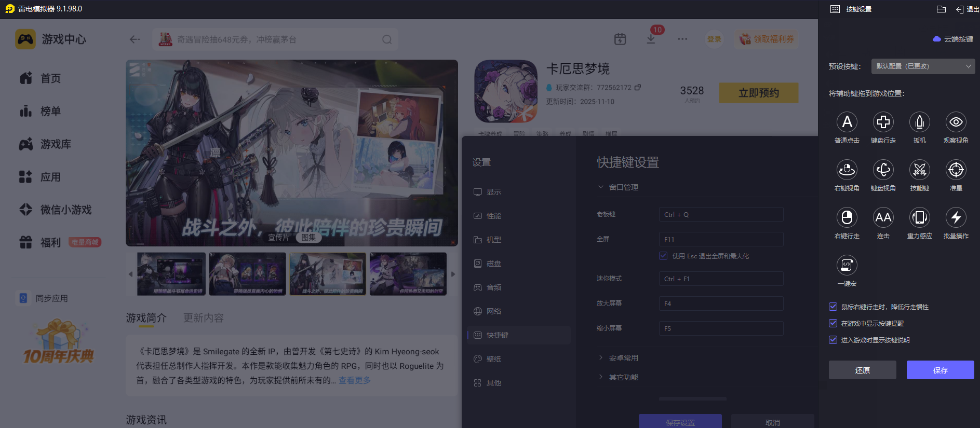Expand the 安卓常用 shortcut section
Image resolution: width=980 pixels, height=428 pixels.
tap(623, 358)
